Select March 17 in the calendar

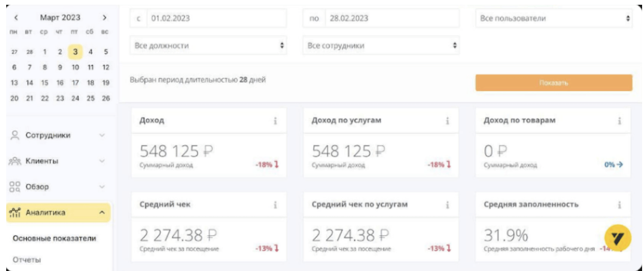tap(75, 83)
